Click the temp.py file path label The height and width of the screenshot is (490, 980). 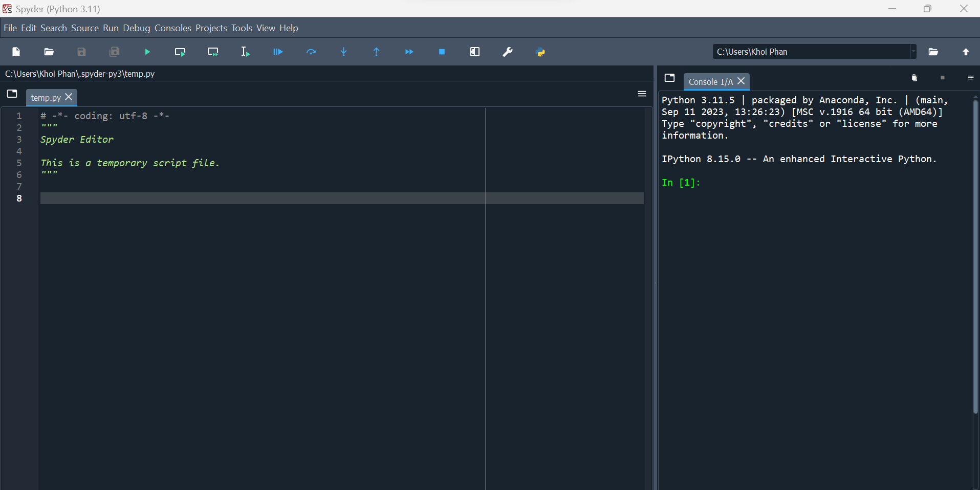80,74
